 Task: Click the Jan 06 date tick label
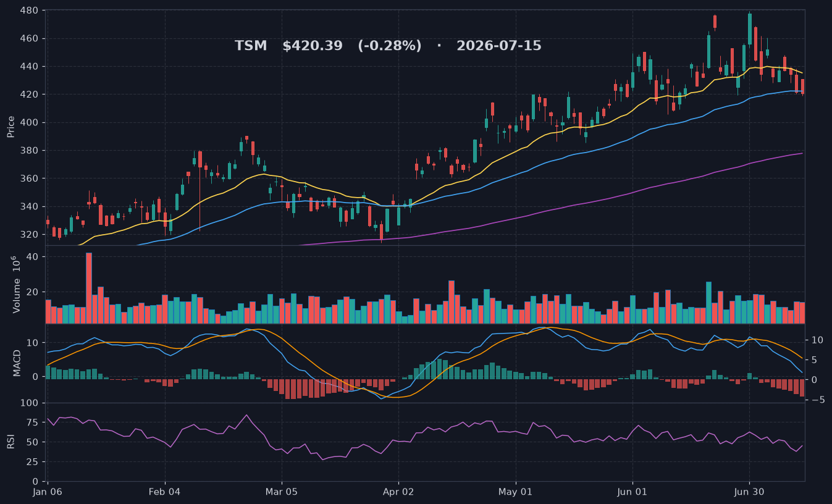(x=48, y=492)
